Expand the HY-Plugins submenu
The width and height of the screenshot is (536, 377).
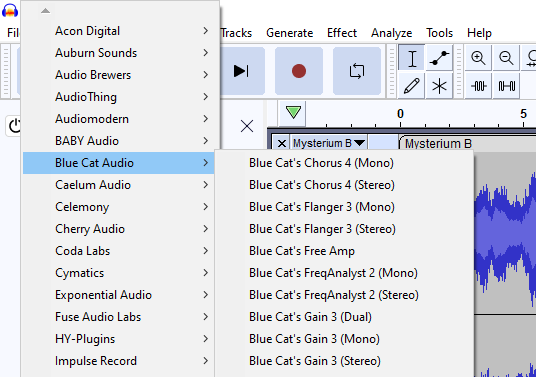coord(119,339)
